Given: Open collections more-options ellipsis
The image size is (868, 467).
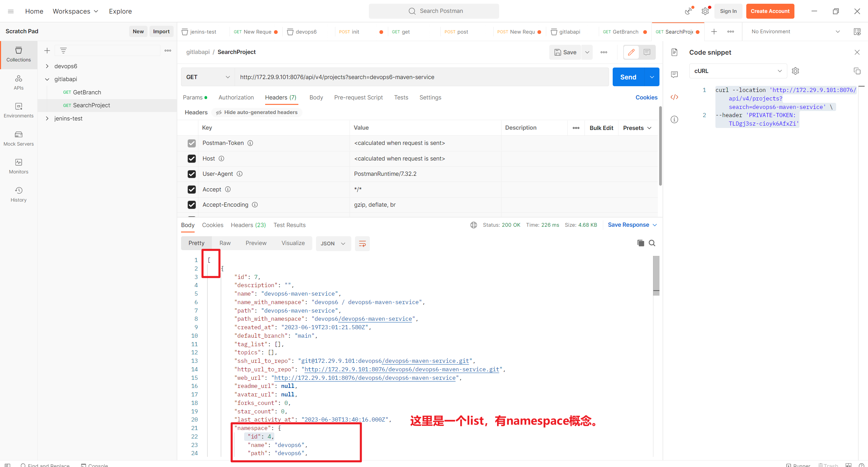Looking at the screenshot, I should pyautogui.click(x=168, y=51).
